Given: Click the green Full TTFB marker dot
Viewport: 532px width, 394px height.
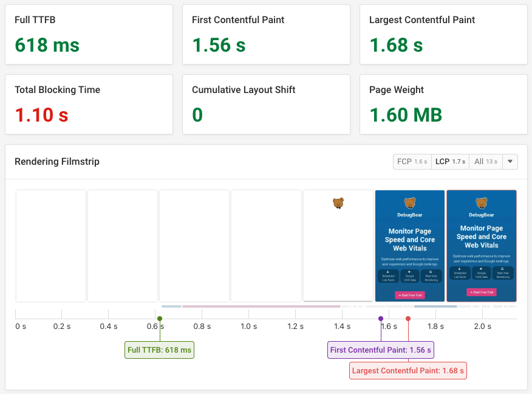Looking at the screenshot, I should pos(159,318).
